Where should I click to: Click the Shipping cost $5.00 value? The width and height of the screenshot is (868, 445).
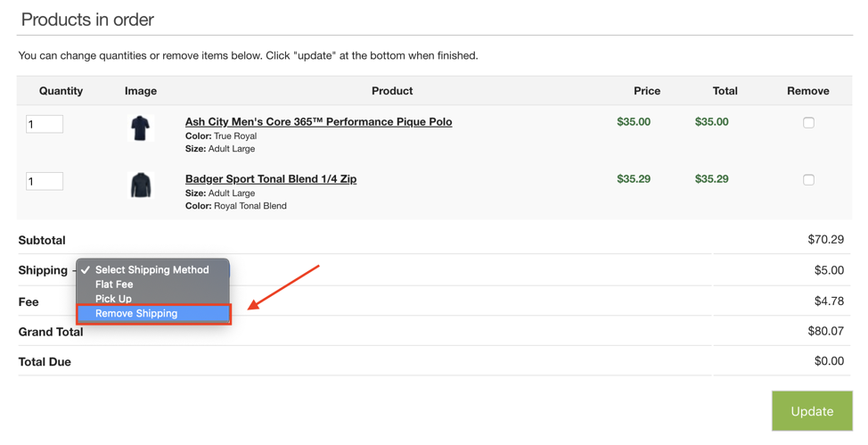[829, 270]
